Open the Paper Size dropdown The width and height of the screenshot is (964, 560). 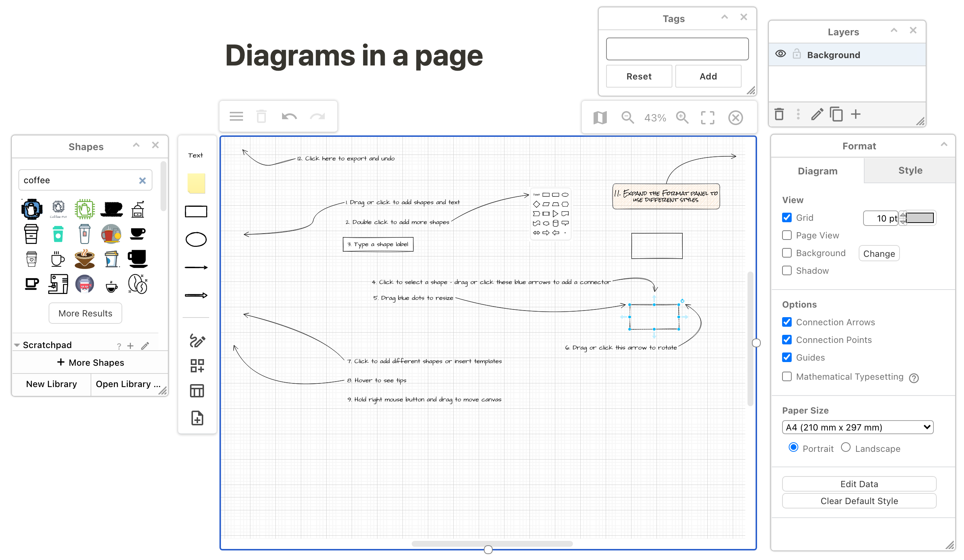[859, 427]
